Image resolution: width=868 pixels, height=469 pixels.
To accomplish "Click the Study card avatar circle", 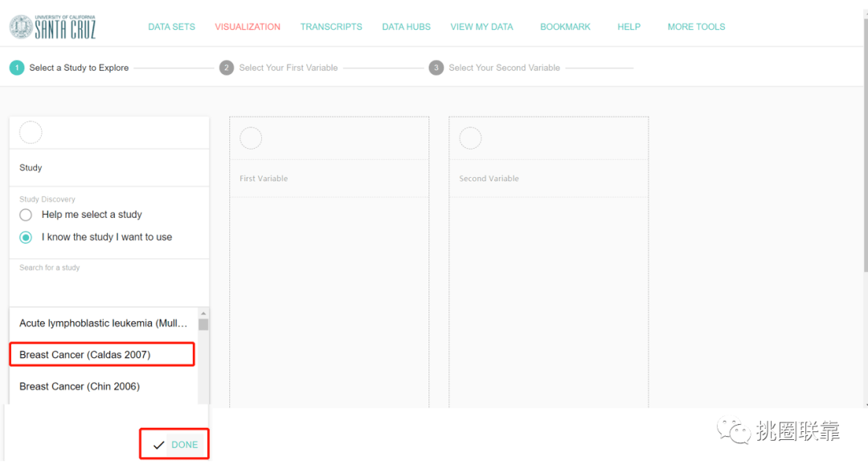I will tap(31, 133).
